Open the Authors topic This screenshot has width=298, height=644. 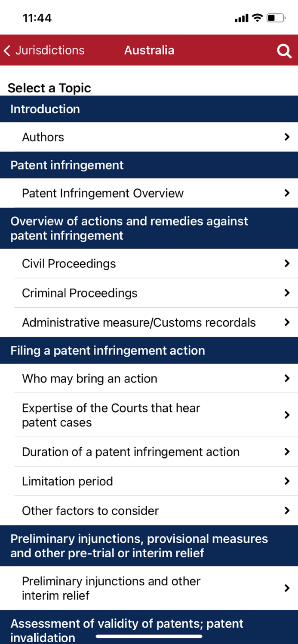[x=43, y=137]
